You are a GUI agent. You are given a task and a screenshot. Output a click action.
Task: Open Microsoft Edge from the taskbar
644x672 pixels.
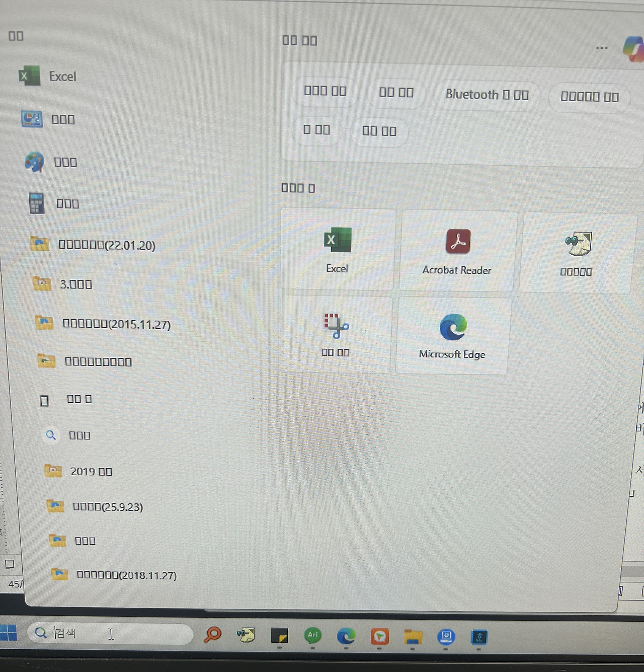346,637
